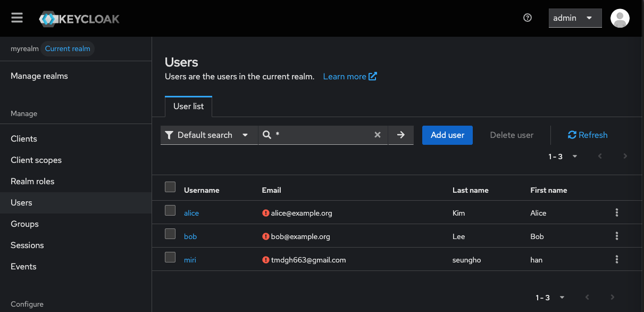Viewport: 644px width, 312px height.
Task: Follow the Learn more link
Action: 350,77
